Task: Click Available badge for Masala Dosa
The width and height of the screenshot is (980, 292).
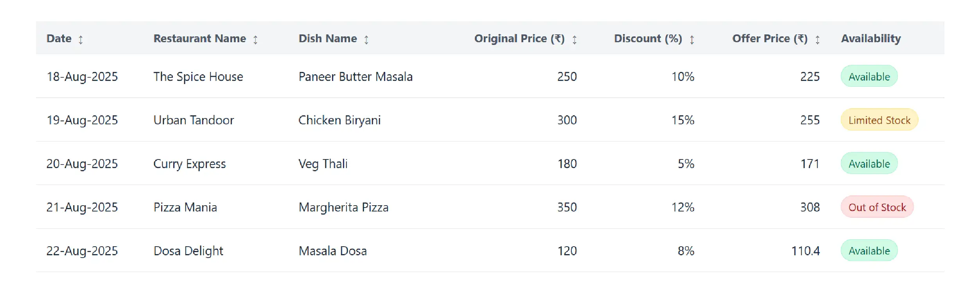Action: (869, 251)
